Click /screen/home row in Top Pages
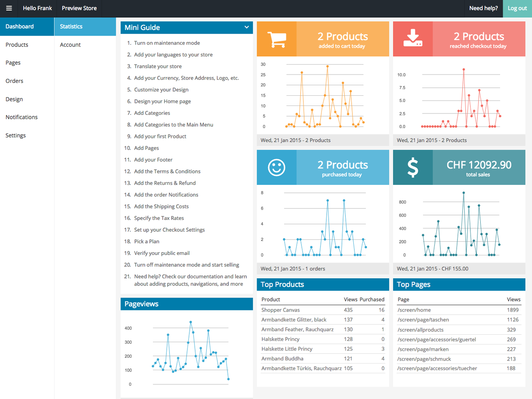The height and width of the screenshot is (399, 532). [x=414, y=310]
